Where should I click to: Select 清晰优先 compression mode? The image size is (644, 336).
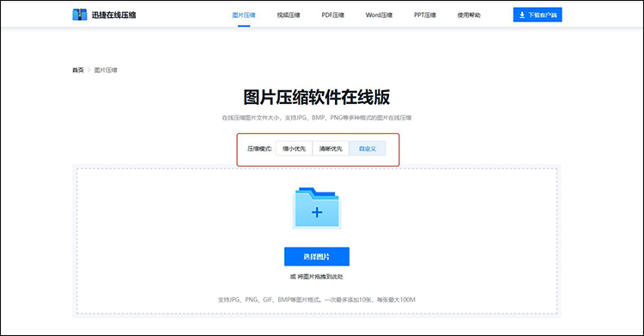coord(331,149)
